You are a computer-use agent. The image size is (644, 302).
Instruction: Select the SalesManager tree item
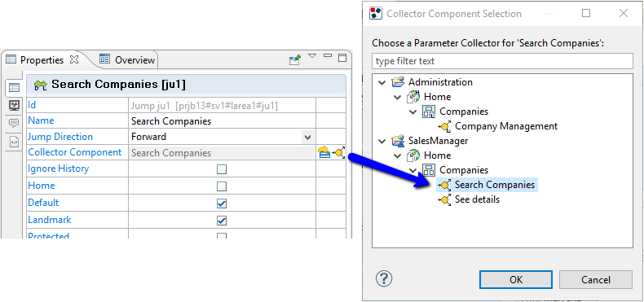pos(439,141)
